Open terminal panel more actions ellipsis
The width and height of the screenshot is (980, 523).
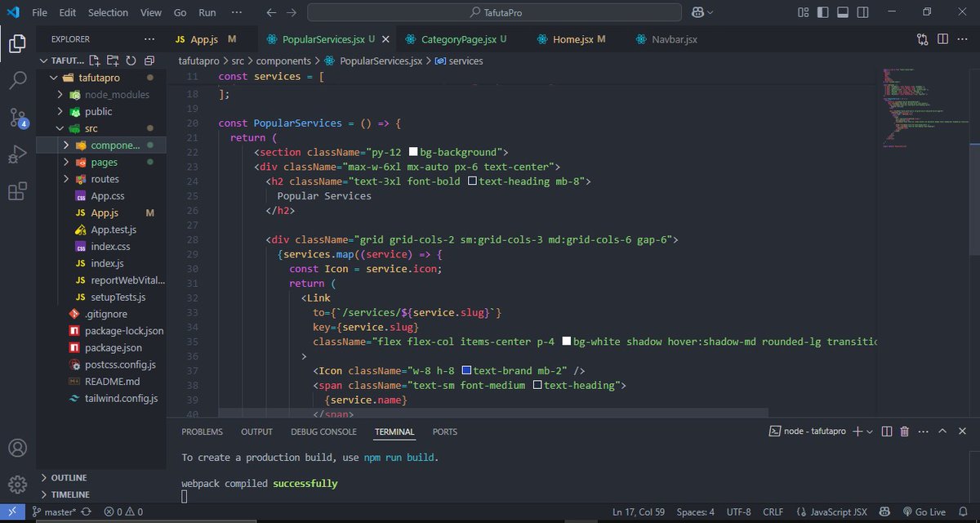click(924, 431)
